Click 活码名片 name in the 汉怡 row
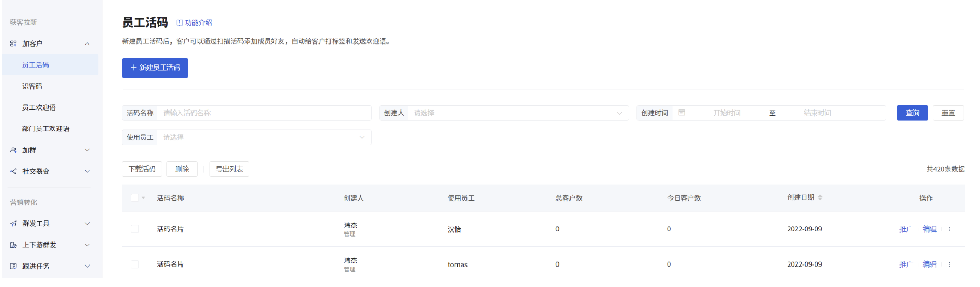 [170, 229]
